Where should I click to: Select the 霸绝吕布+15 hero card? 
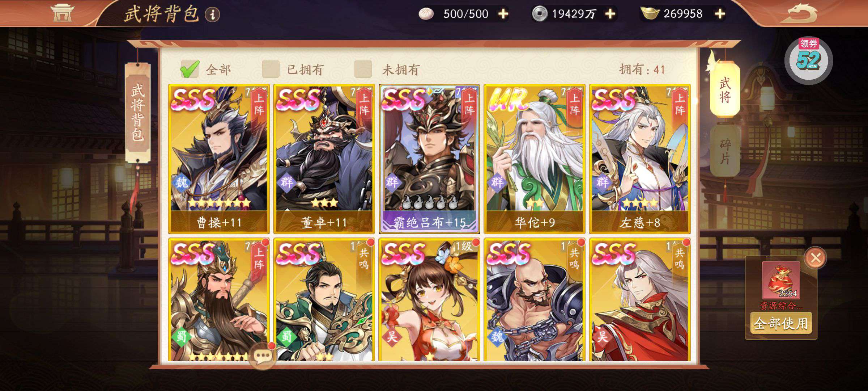(x=429, y=159)
